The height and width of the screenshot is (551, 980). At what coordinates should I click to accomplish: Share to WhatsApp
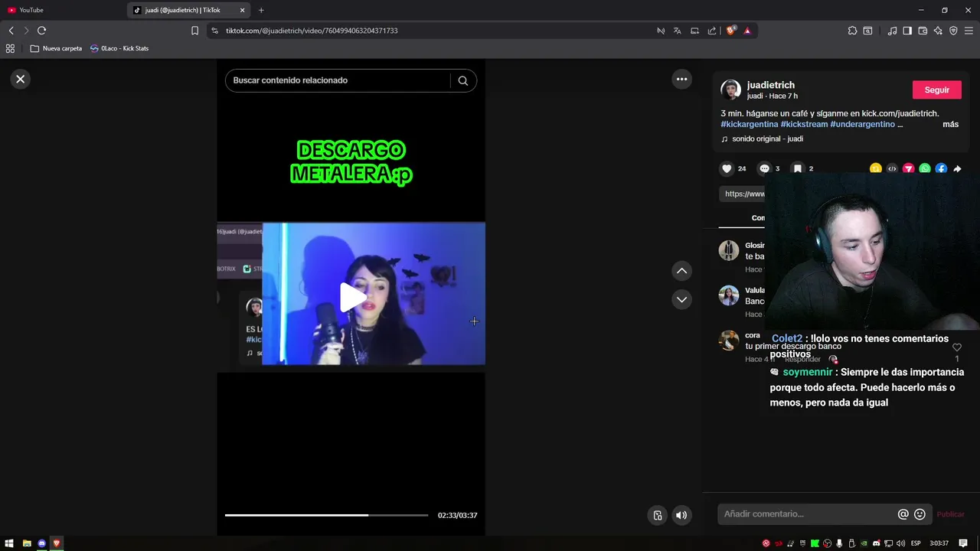coord(925,169)
